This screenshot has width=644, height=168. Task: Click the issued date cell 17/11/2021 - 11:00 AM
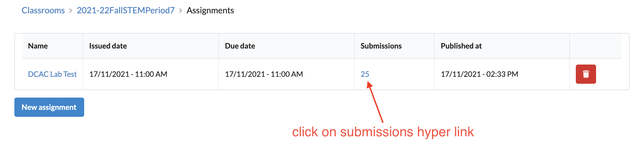pyautogui.click(x=128, y=74)
